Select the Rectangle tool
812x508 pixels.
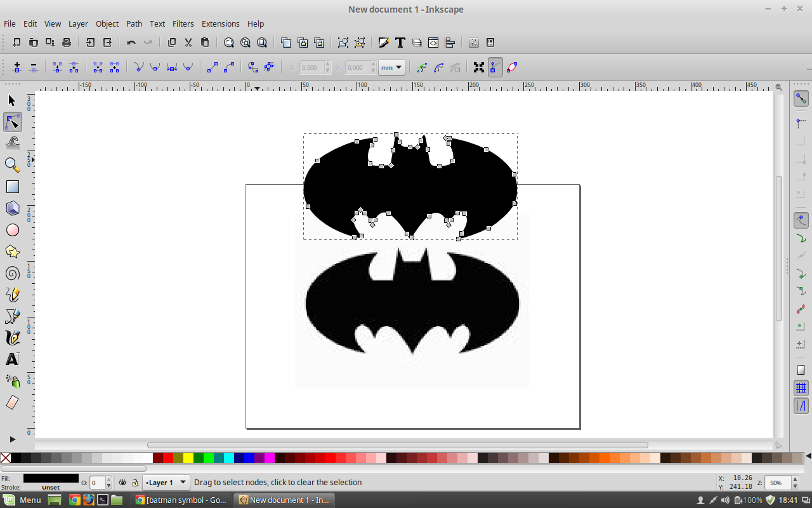pos(12,187)
